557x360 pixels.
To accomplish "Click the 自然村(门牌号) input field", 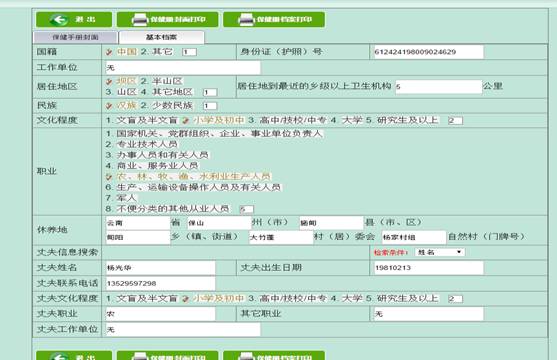I will click(x=414, y=237).
